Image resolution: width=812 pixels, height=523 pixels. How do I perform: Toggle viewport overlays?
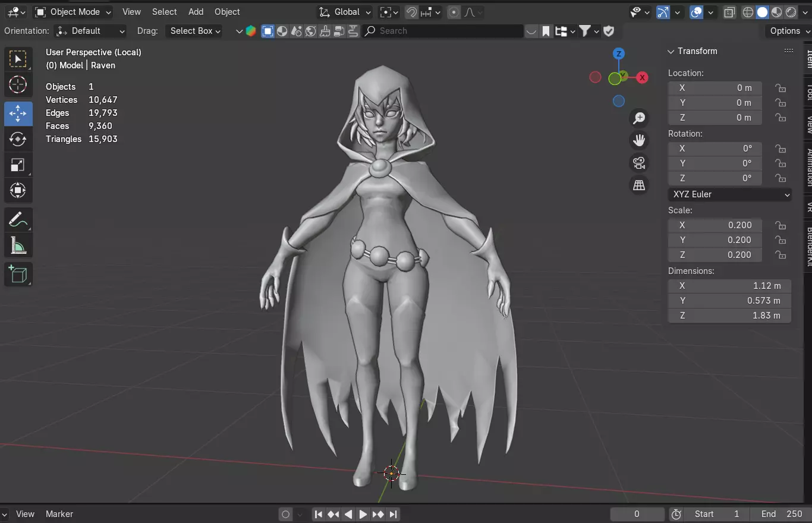(697, 12)
